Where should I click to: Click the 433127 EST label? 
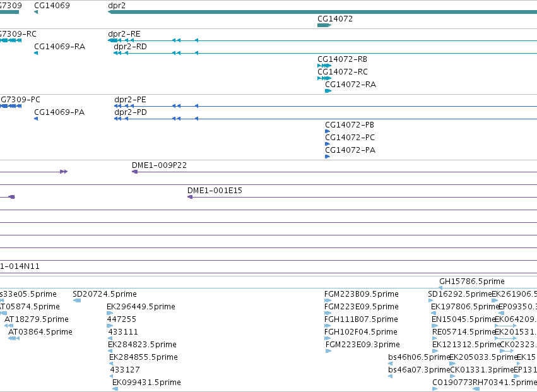tap(125, 370)
